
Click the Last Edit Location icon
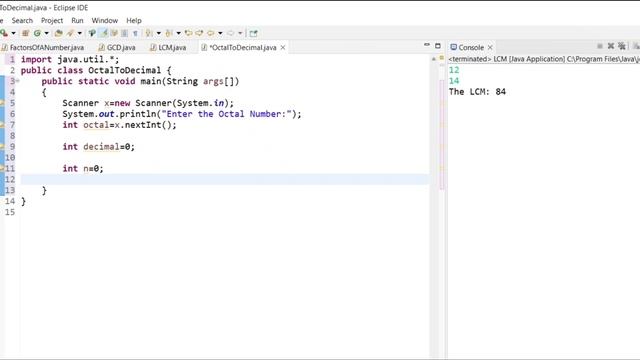(x=188, y=33)
